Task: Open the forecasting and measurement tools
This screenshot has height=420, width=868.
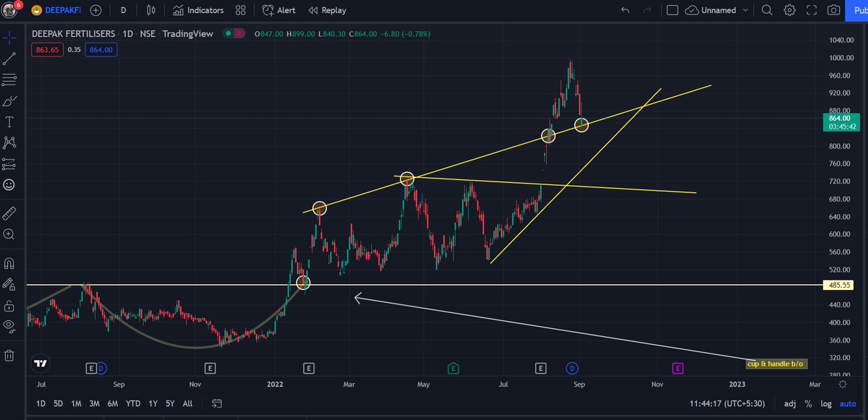Action: (9, 163)
